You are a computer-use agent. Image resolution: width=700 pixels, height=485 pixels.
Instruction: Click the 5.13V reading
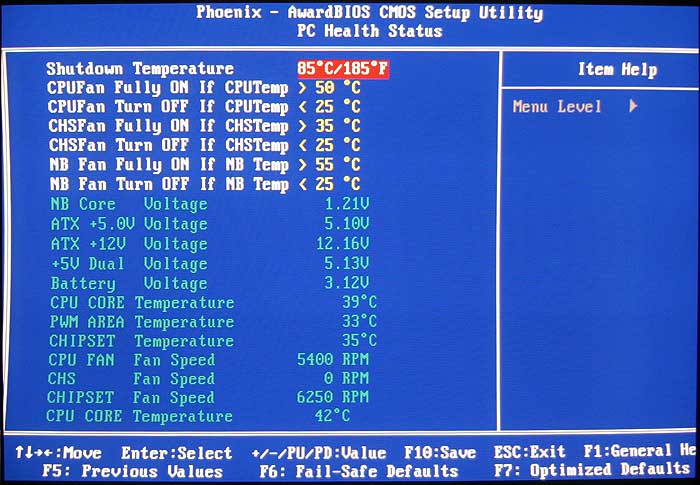coord(347,263)
